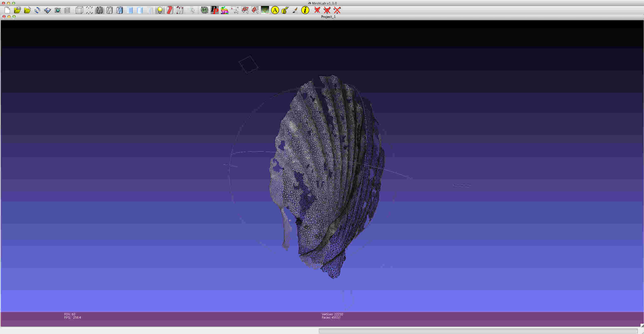Switch to points rendering mode
This screenshot has width=644, height=334.
point(89,10)
